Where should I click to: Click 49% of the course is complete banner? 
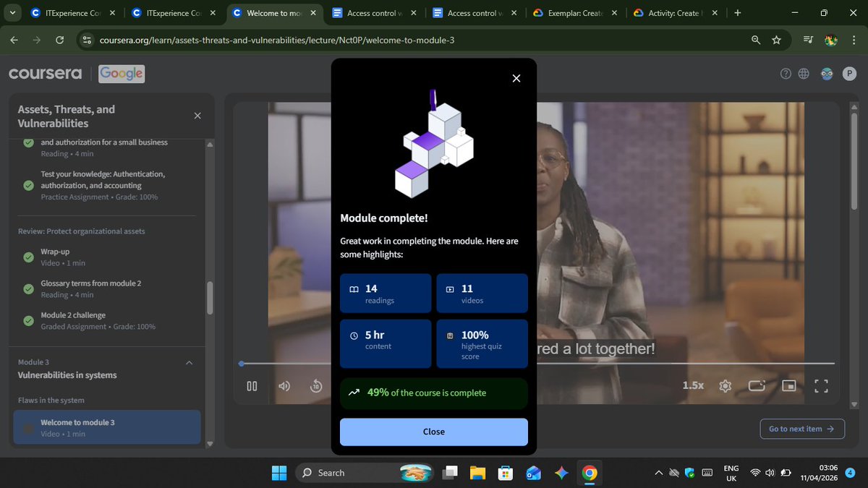pos(434,393)
